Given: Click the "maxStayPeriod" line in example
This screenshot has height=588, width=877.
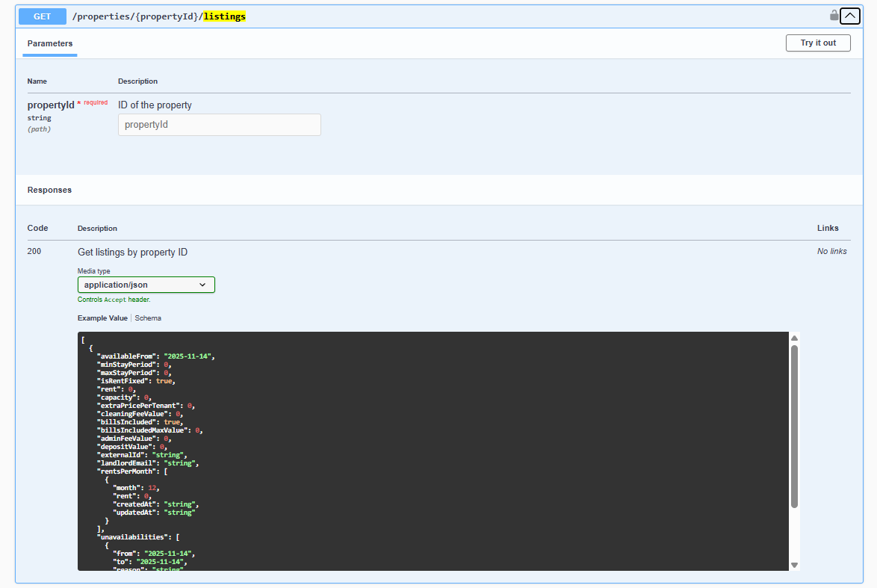Looking at the screenshot, I should point(134,373).
